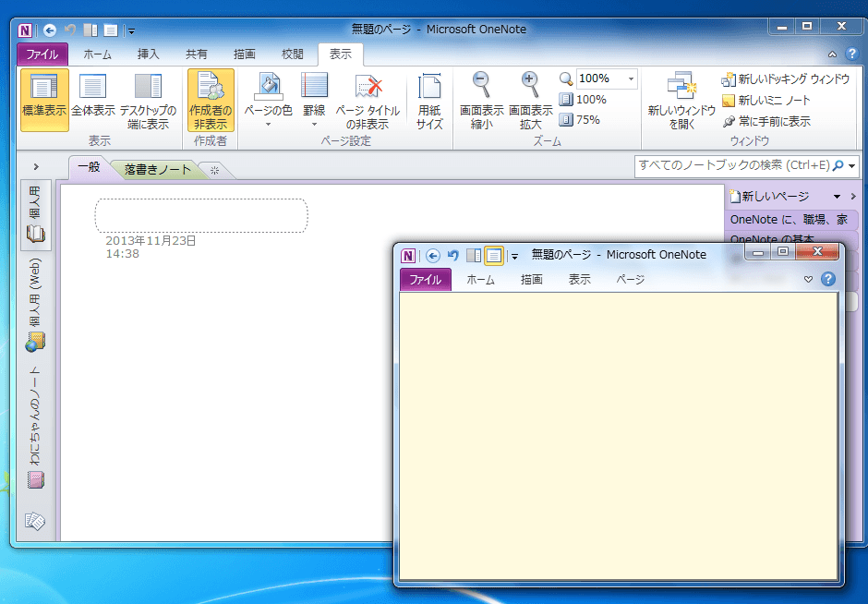Screen dimensions: 868x604
Task: Select the 標準表示 normal view button
Action: click(x=44, y=101)
